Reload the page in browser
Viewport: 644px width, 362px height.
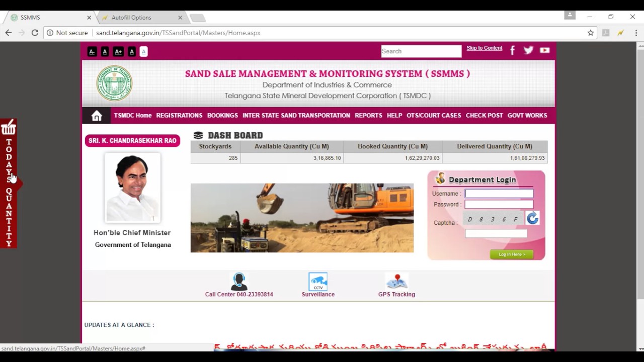click(35, 33)
